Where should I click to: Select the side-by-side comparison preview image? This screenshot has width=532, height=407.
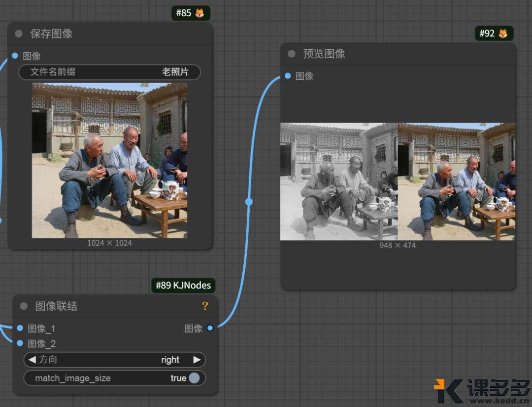tap(398, 182)
